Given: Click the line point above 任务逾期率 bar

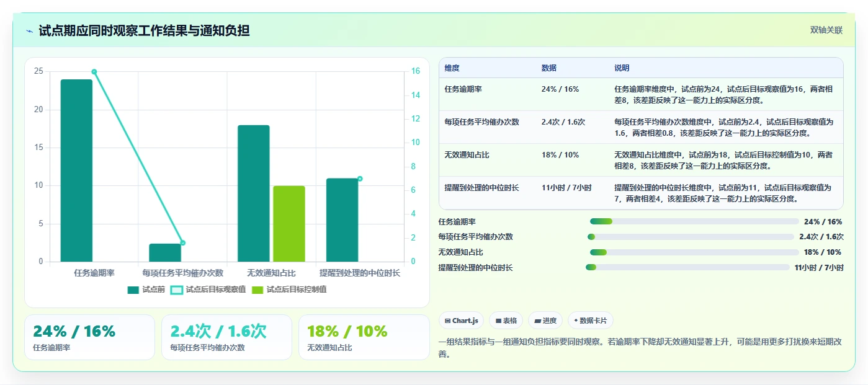Looking at the screenshot, I should (94, 72).
